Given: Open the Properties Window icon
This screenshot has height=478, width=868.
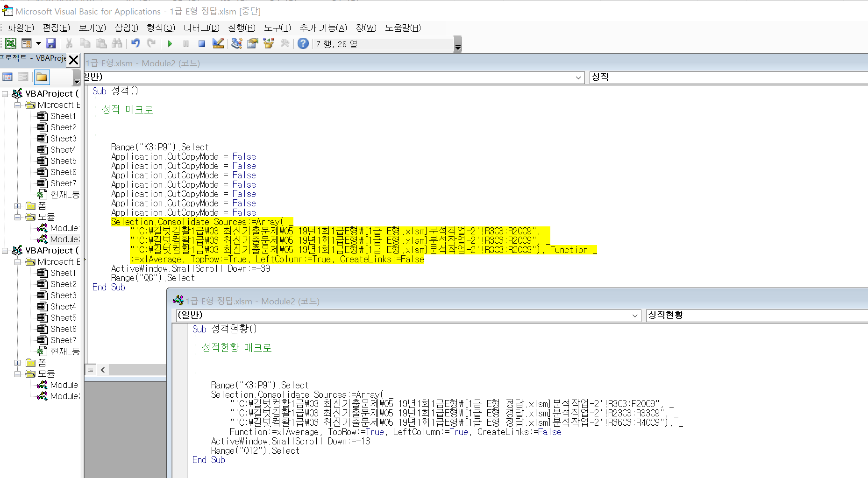Looking at the screenshot, I should tap(253, 44).
